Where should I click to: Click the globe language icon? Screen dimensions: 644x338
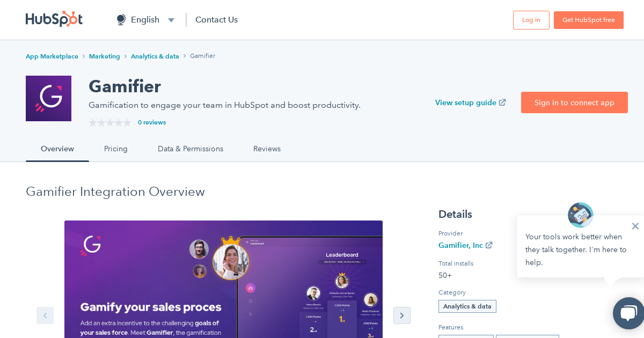pos(120,19)
